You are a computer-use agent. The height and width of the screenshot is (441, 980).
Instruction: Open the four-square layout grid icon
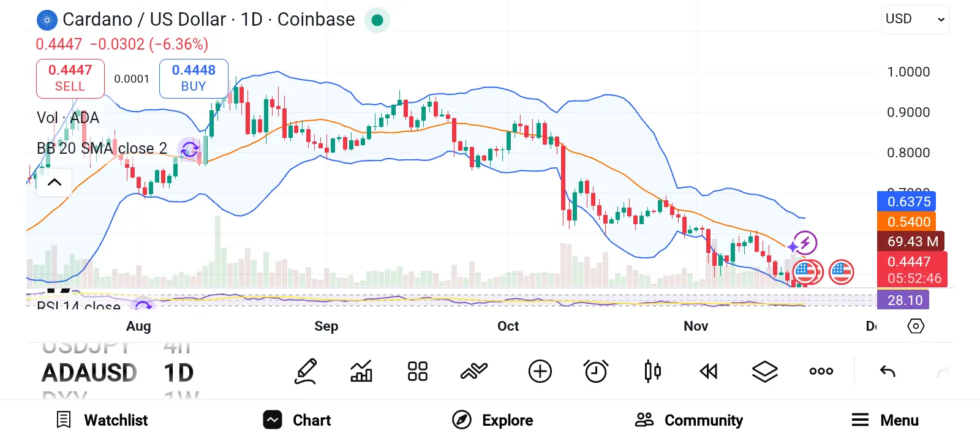(418, 371)
